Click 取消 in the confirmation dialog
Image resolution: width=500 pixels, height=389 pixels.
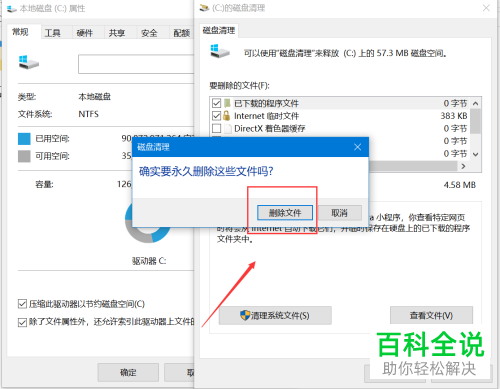(x=339, y=213)
